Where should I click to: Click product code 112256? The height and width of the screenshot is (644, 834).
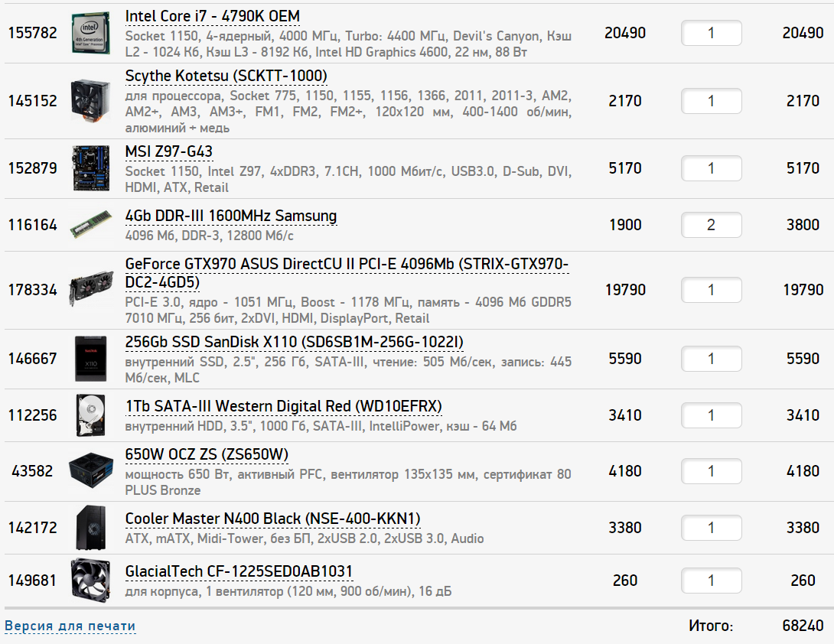click(32, 415)
